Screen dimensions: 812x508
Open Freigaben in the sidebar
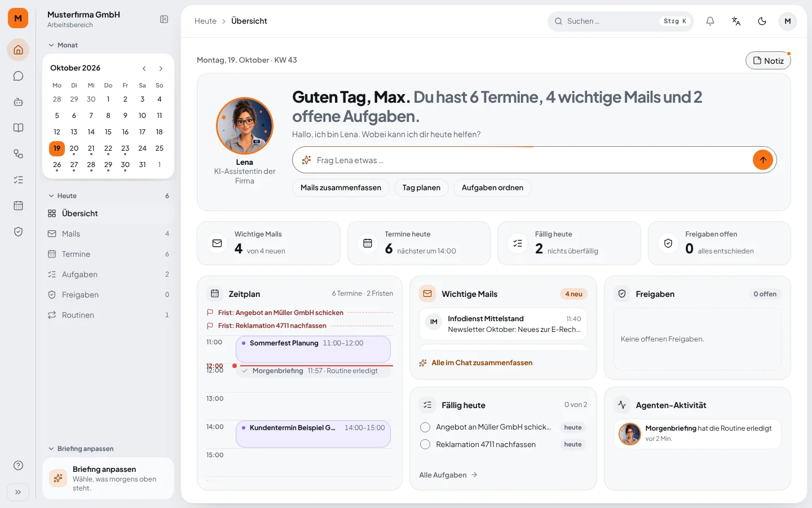(108, 295)
